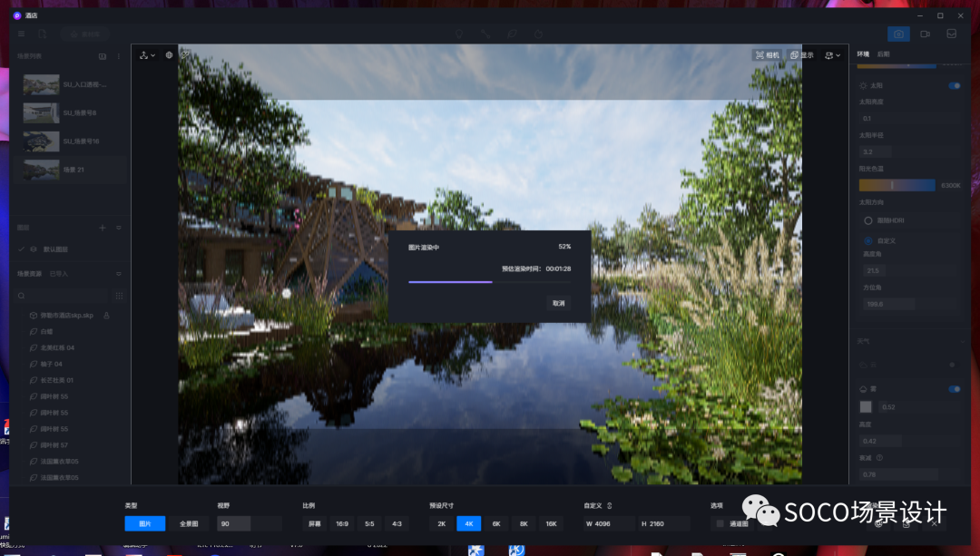Click the 太阳亮度 0.1 value field
This screenshot has height=556, width=980.
click(910, 118)
